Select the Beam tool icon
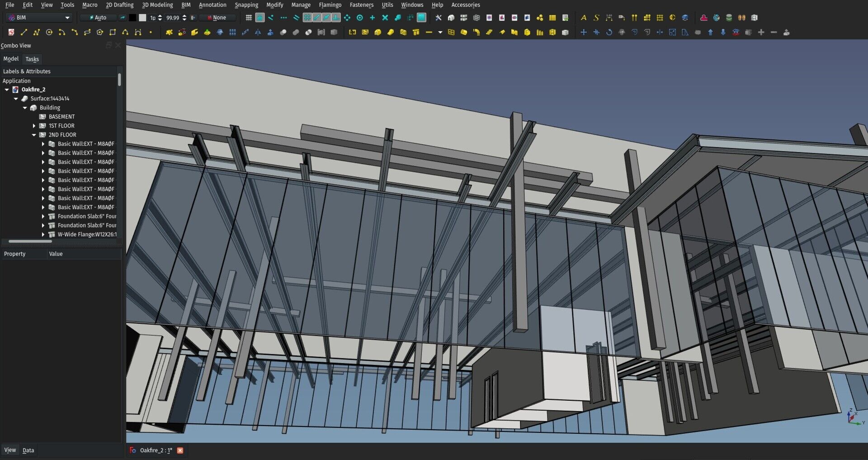 (x=429, y=32)
